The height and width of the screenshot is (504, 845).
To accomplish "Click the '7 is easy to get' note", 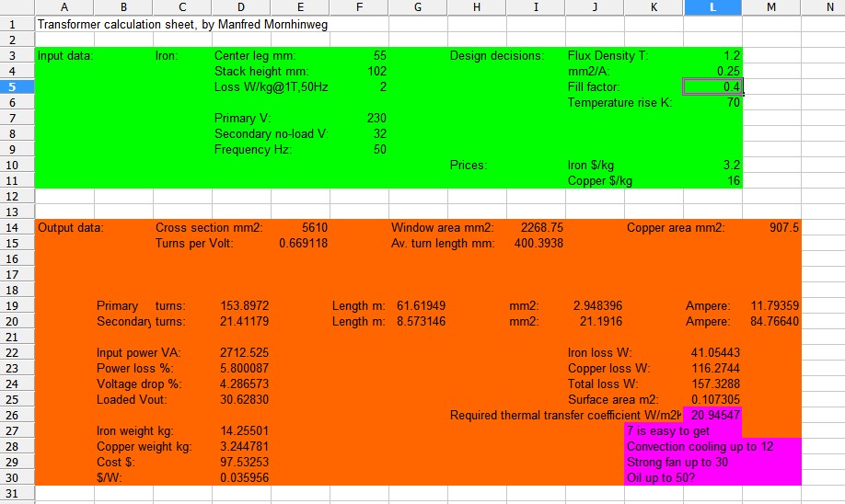I will 668,430.
